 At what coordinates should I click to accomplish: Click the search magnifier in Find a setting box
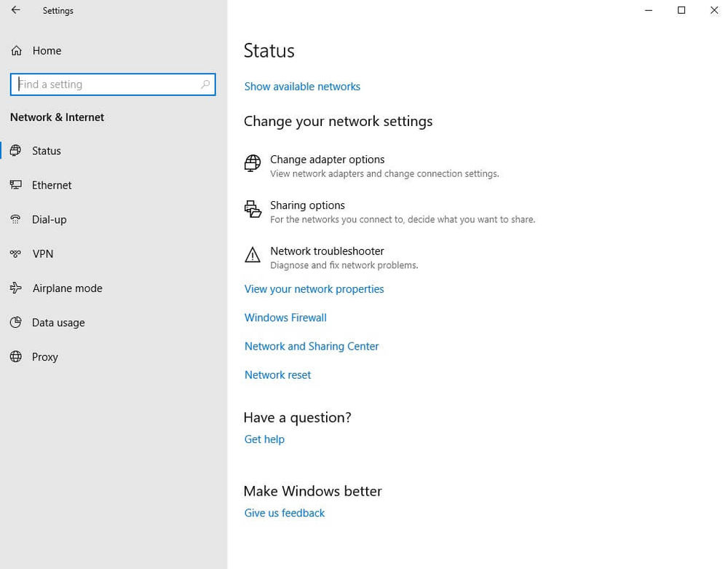click(206, 84)
